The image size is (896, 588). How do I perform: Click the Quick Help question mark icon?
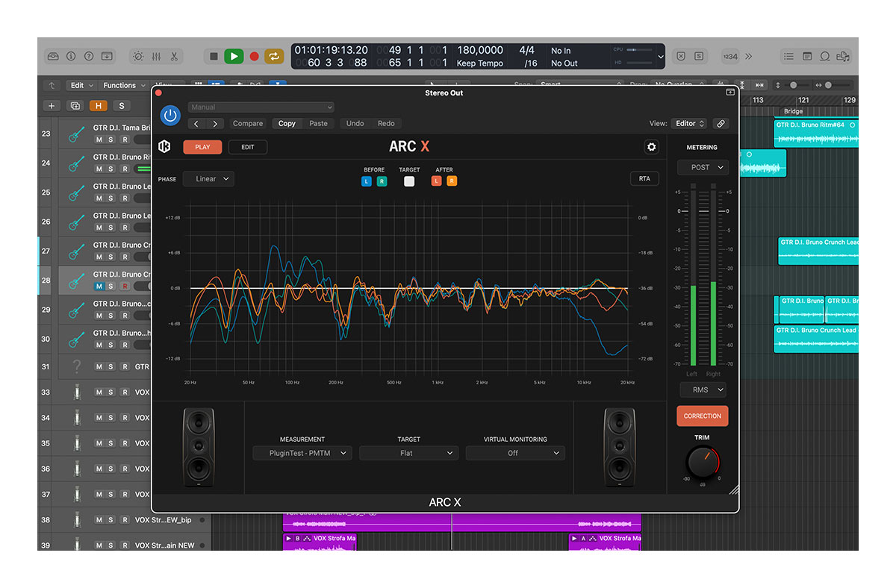(x=89, y=56)
